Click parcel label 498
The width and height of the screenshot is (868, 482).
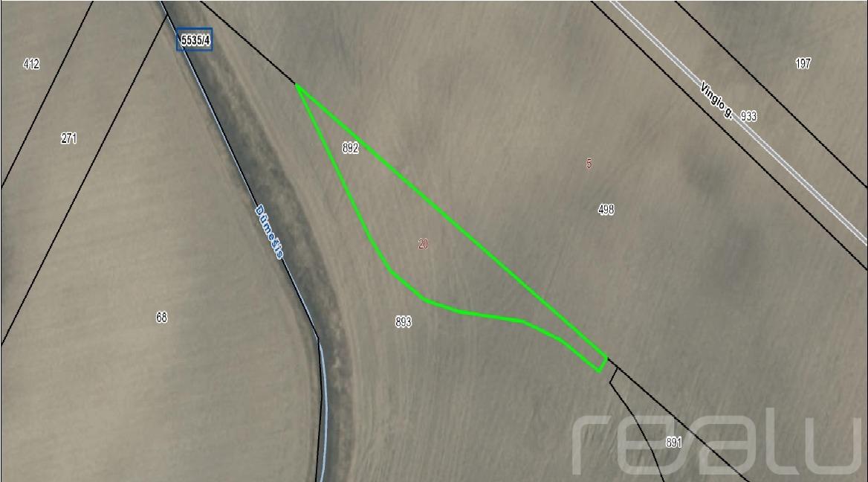606,210
